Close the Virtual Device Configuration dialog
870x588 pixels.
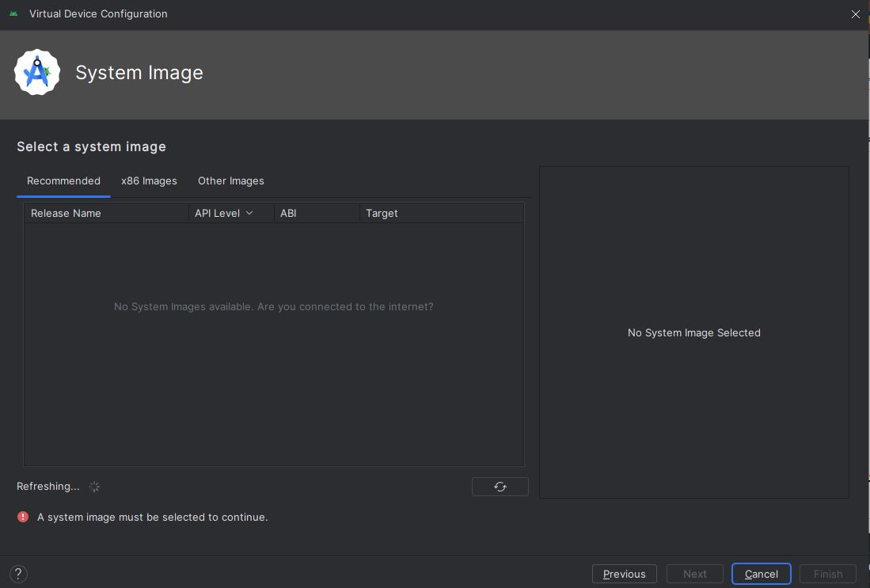pos(856,14)
